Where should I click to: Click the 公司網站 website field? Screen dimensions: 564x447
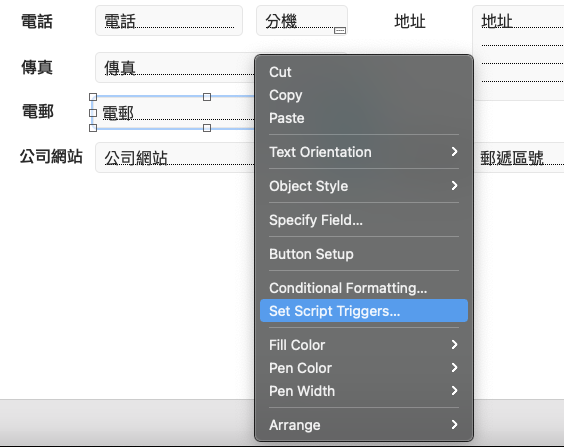pyautogui.click(x=175, y=158)
